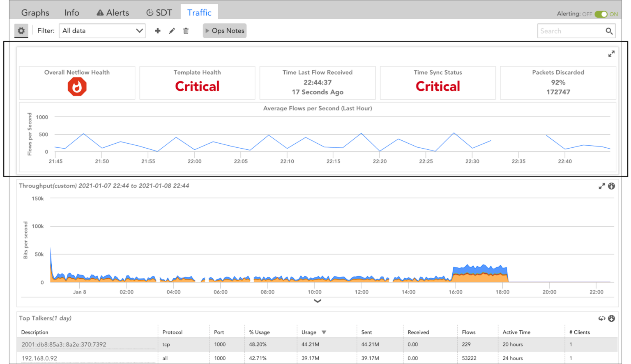
Task: Click into the Search field
Action: click(x=570, y=31)
